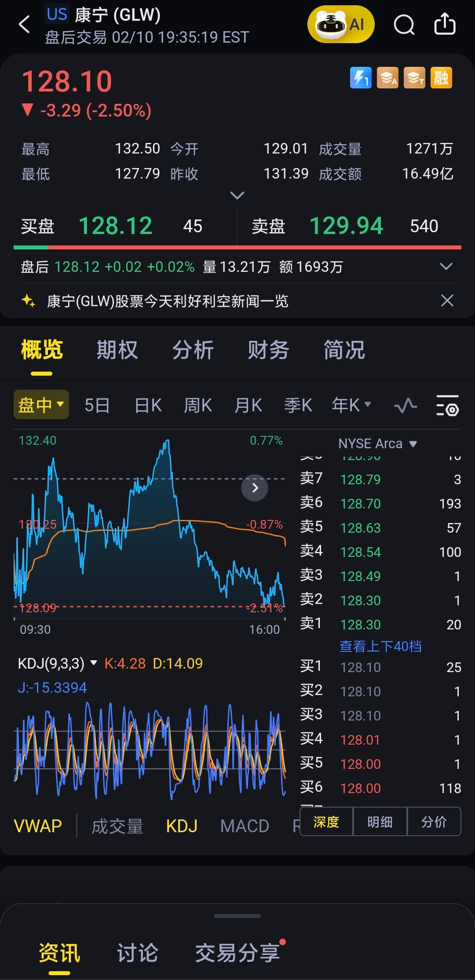
Task: Switch to the 财务 tab
Action: point(269,351)
